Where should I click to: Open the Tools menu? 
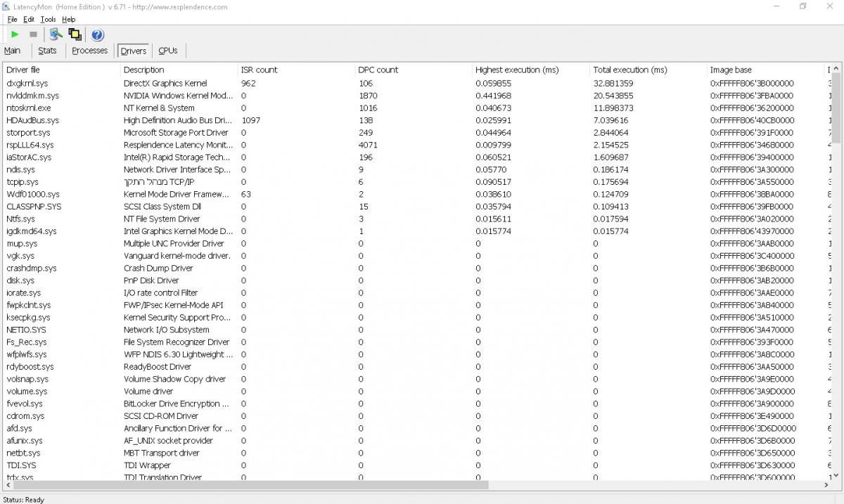[x=48, y=19]
